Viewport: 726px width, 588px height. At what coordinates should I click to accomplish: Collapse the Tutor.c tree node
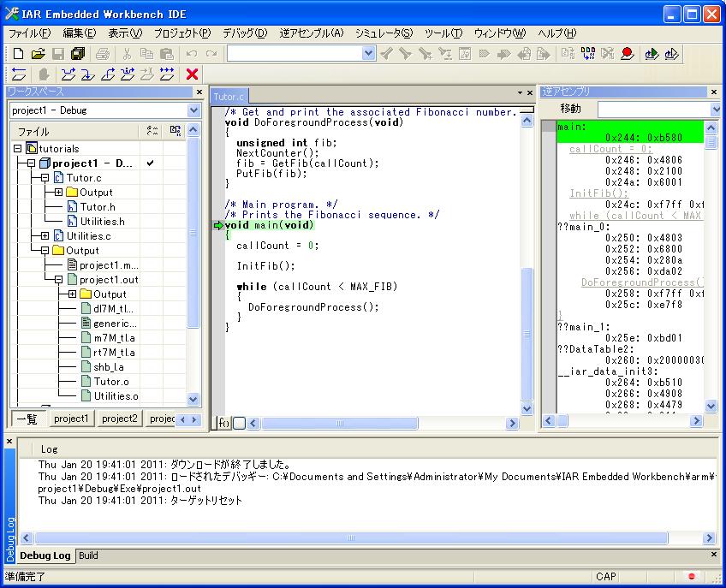[45, 178]
